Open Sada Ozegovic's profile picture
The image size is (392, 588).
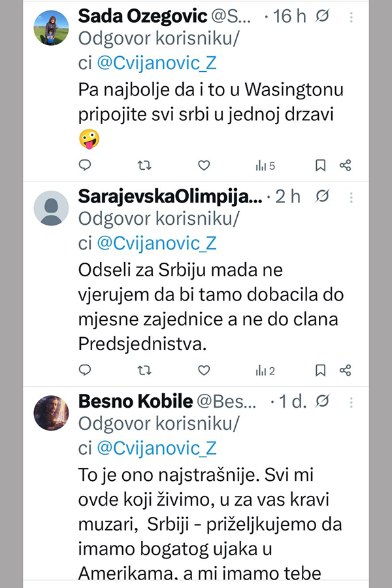(x=51, y=28)
